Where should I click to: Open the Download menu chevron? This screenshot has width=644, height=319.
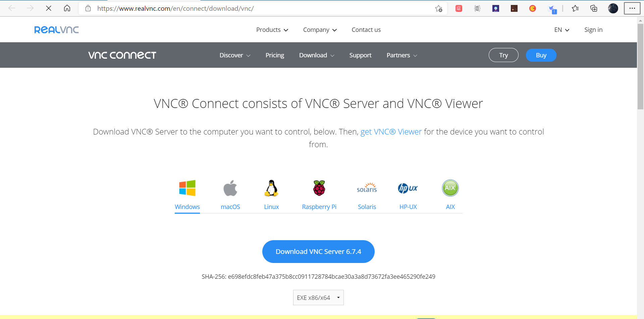[332, 55]
